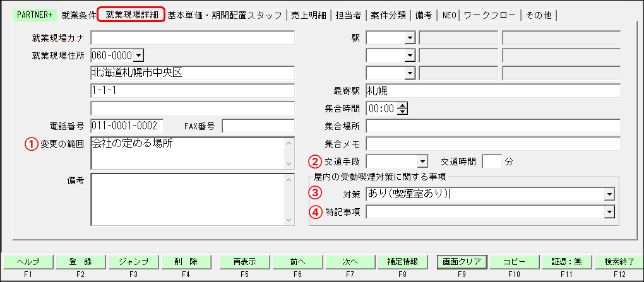The width and height of the screenshot is (644, 282).
Task: Click the 就業現場カナ input field
Action: (x=193, y=38)
